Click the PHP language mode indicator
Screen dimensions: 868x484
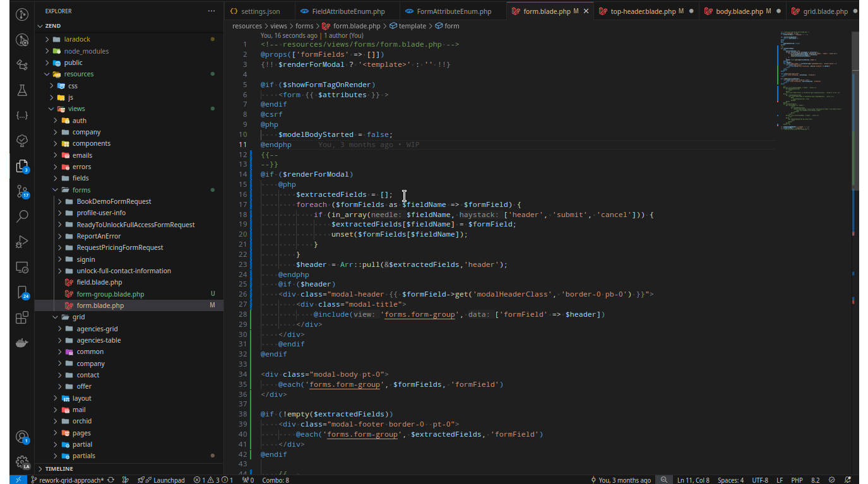pyautogui.click(x=797, y=480)
